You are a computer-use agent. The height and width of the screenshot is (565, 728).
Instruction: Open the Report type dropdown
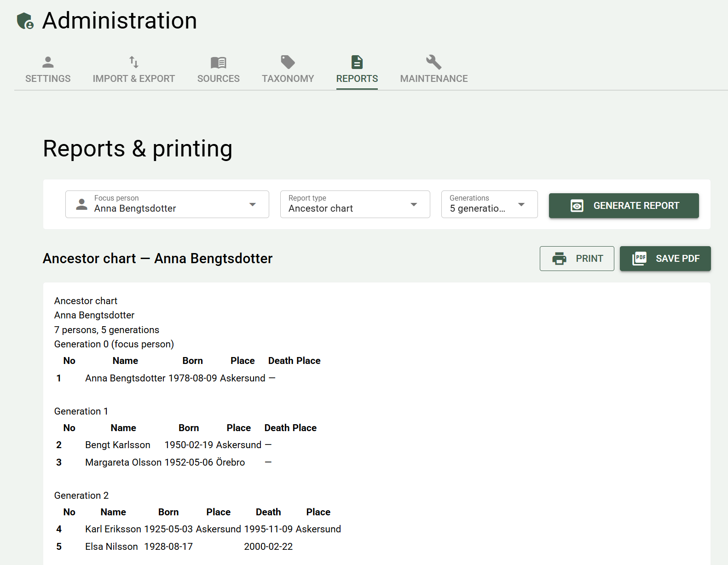[355, 204]
